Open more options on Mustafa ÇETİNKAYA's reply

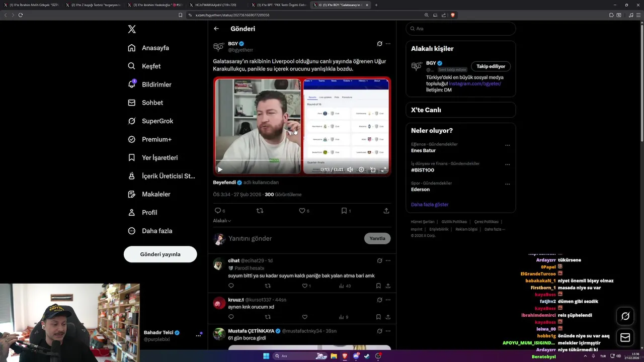coord(388,331)
